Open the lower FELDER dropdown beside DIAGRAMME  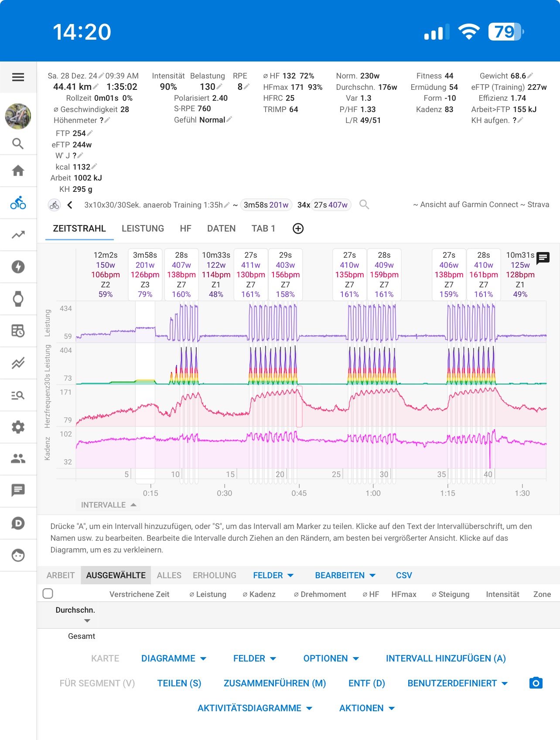click(255, 658)
